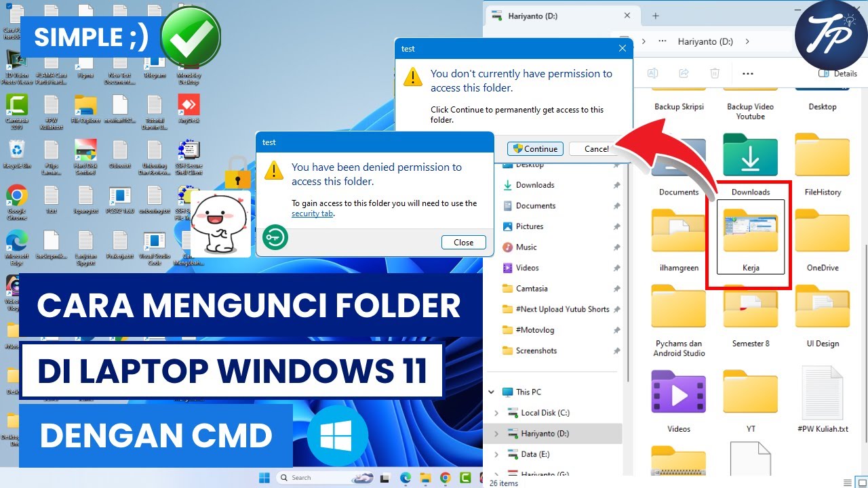Expand the This PC tree node
The width and height of the screenshot is (868, 488).
(492, 392)
